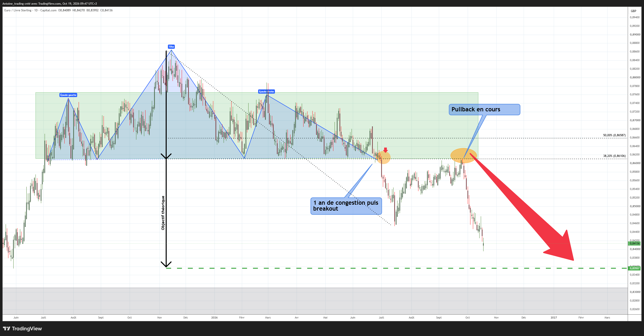Click the 1 an de congestion puis breakout callout
This screenshot has height=336, width=644.
(x=346, y=206)
